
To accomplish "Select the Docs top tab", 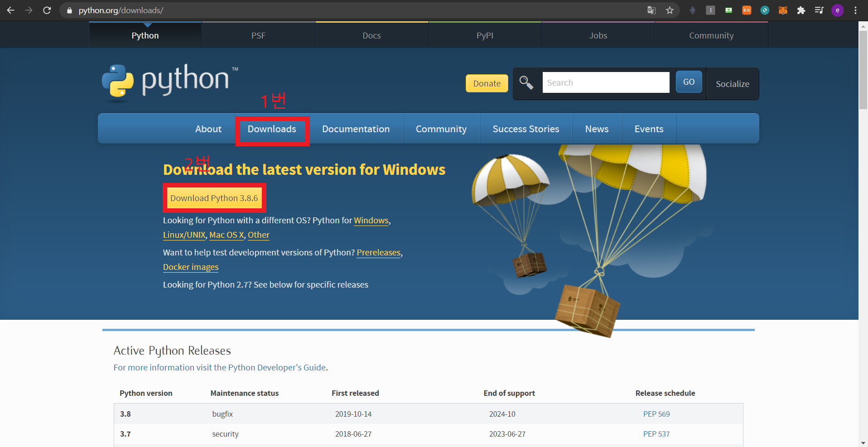I will click(x=371, y=35).
